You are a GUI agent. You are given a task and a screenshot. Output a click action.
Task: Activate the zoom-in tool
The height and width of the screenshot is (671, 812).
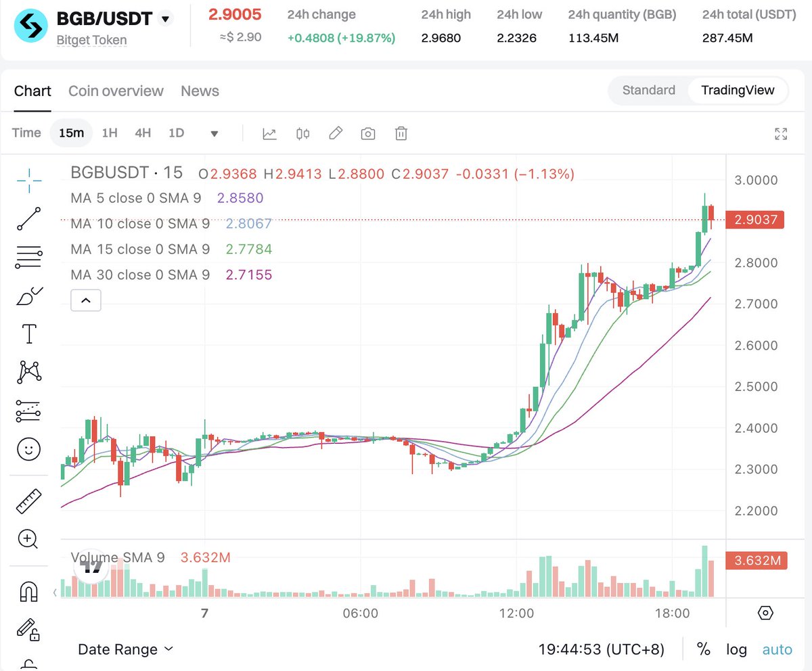(28, 539)
